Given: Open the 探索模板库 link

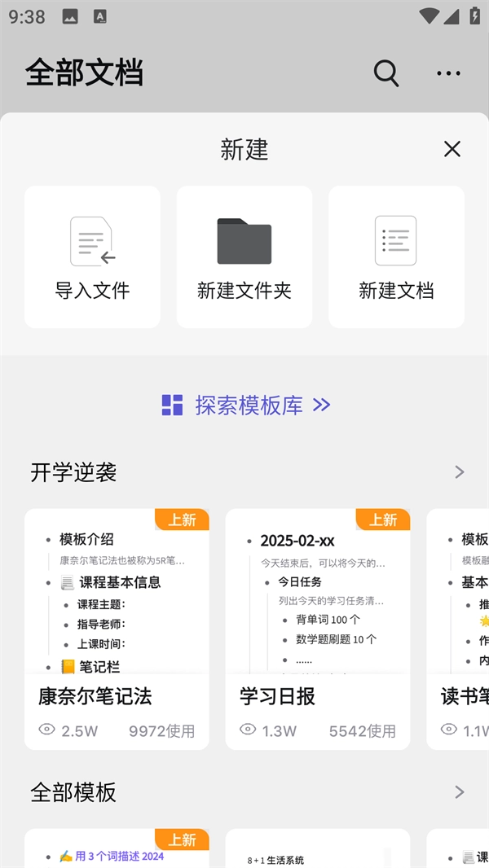Looking at the screenshot, I should coord(249,405).
